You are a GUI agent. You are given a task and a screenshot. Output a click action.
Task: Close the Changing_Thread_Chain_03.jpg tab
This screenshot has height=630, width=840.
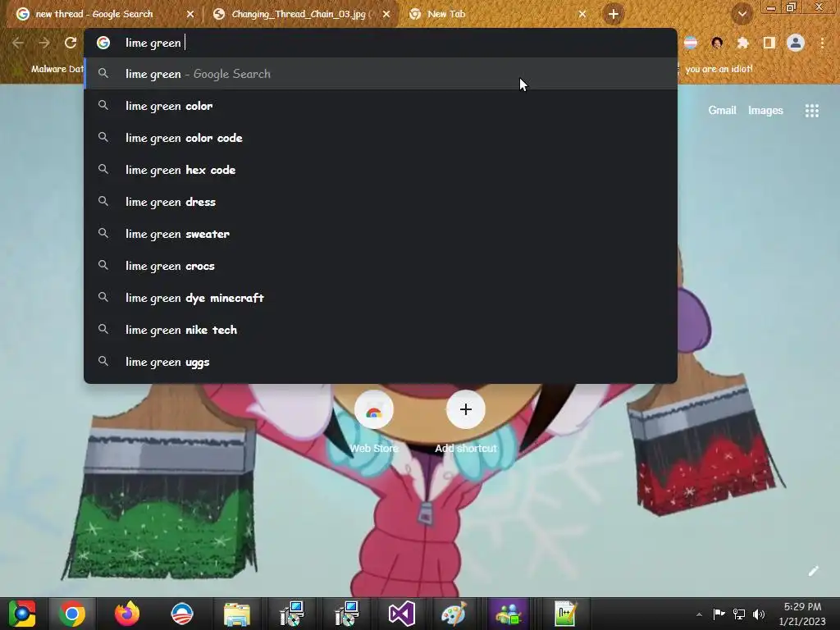386,14
